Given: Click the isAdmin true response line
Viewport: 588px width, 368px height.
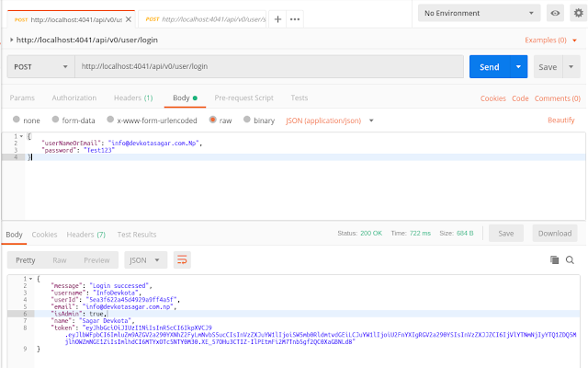Looking at the screenshot, I should point(79,314).
